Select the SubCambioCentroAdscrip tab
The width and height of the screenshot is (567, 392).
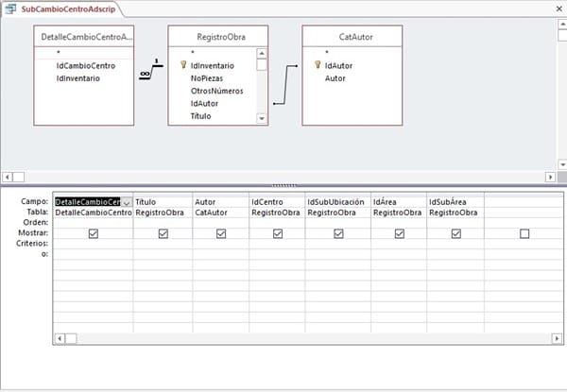(x=68, y=9)
